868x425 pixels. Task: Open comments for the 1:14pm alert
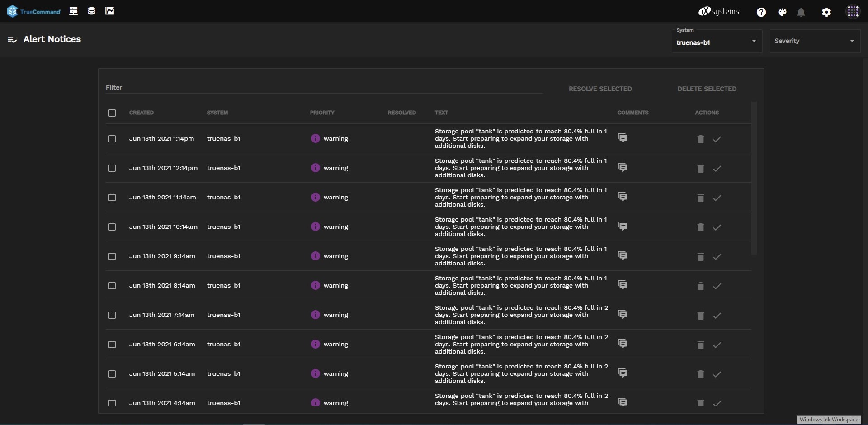click(623, 138)
